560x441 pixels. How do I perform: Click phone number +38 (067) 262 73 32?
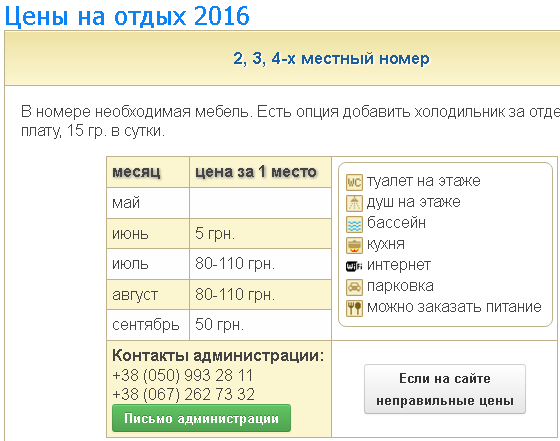pos(183,394)
